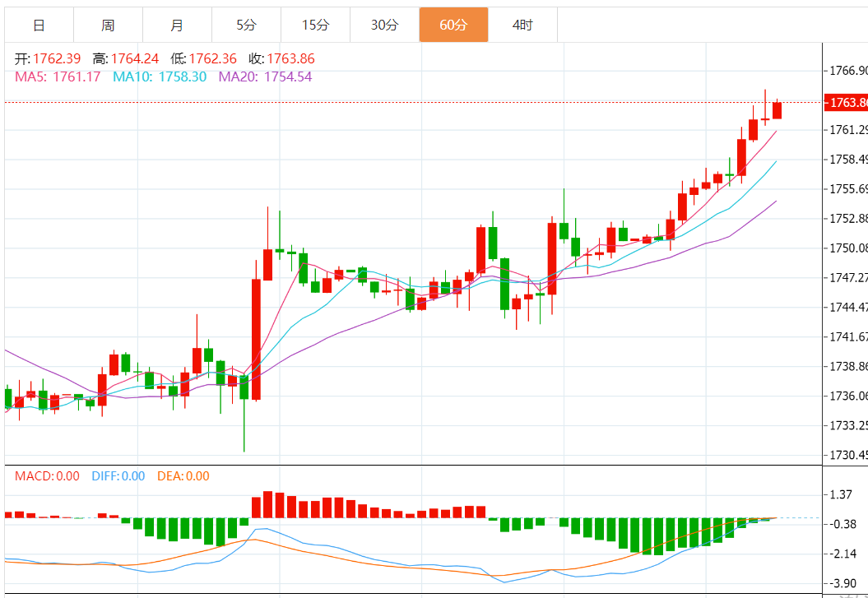Viewport: 868px width, 598px height.
Task: Click the 1741.67 price axis label
Action: point(848,337)
